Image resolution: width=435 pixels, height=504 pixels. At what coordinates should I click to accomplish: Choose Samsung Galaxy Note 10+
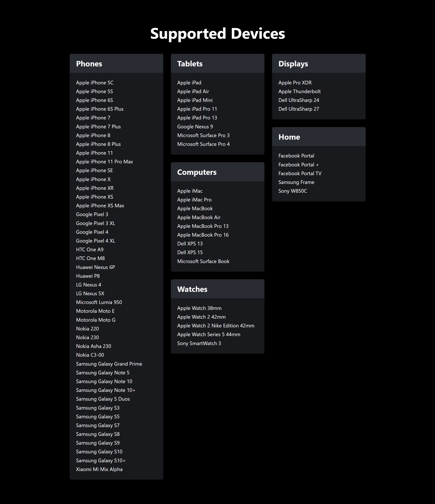click(106, 390)
